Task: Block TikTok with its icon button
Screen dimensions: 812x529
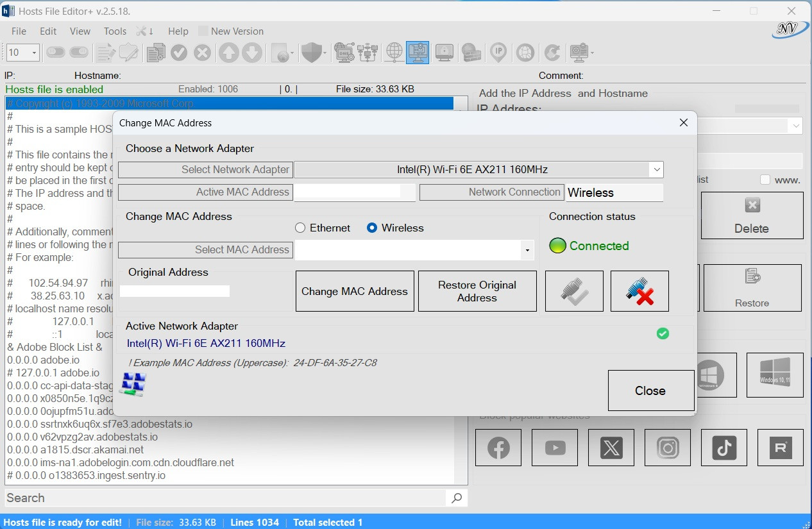Action: (724, 448)
